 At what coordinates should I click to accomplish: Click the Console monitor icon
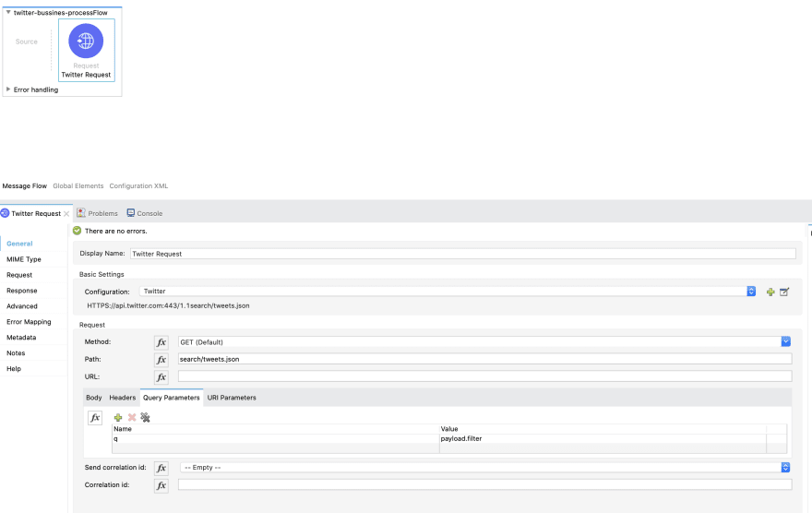[131, 213]
